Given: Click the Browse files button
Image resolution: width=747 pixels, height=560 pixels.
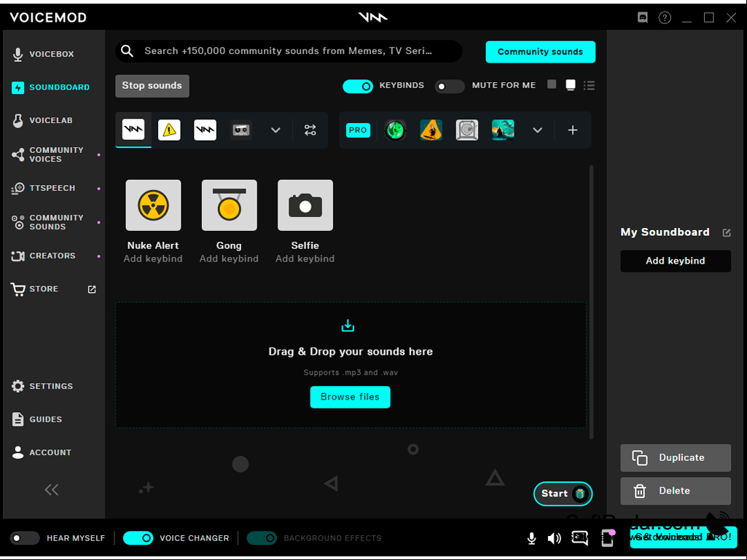Looking at the screenshot, I should click(x=350, y=397).
